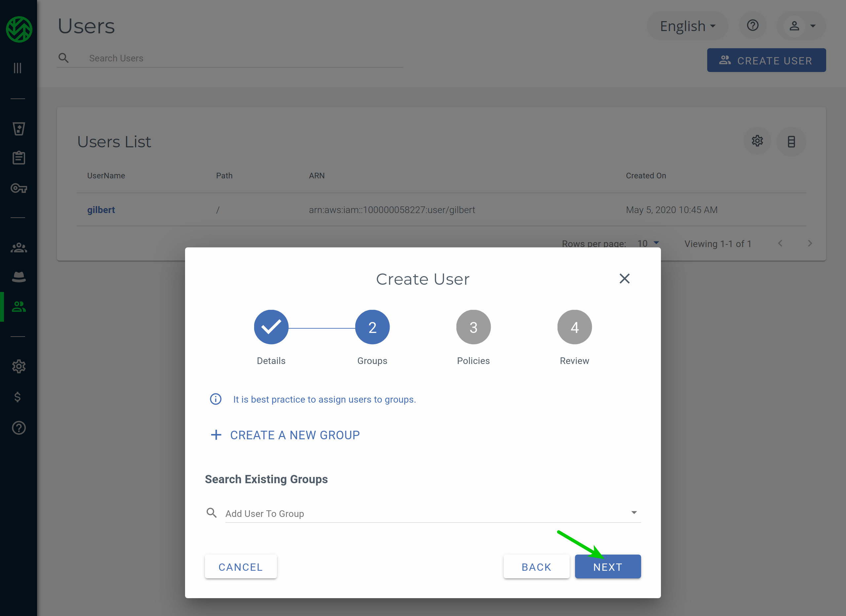Screen dimensions: 846x616
Task: Open the column display options icon
Action: (791, 141)
